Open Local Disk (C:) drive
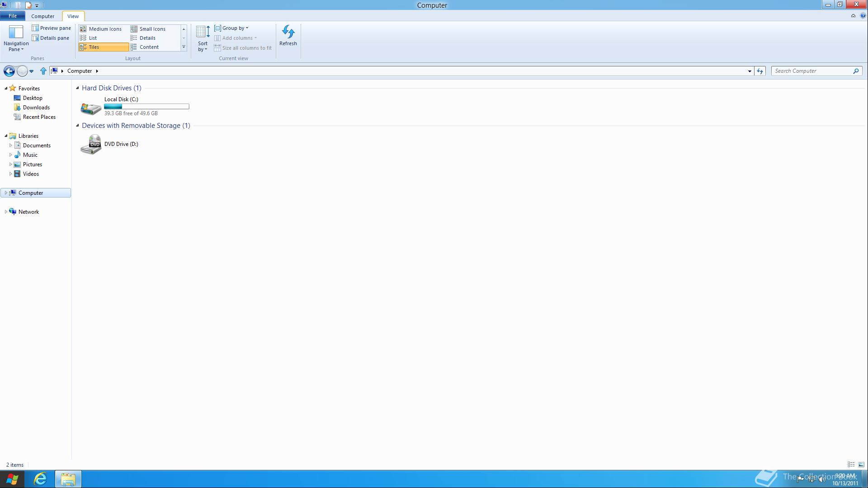 click(91, 108)
